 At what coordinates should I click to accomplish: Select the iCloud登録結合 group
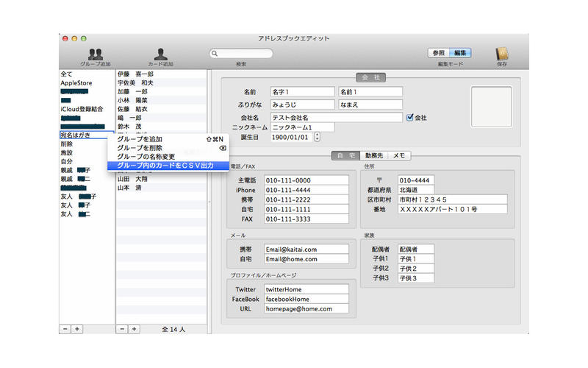[87, 109]
